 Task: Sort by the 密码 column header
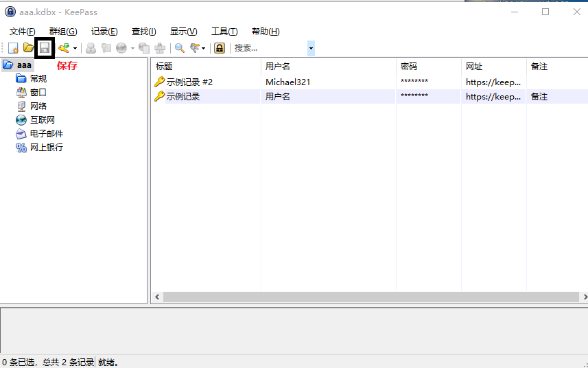428,67
